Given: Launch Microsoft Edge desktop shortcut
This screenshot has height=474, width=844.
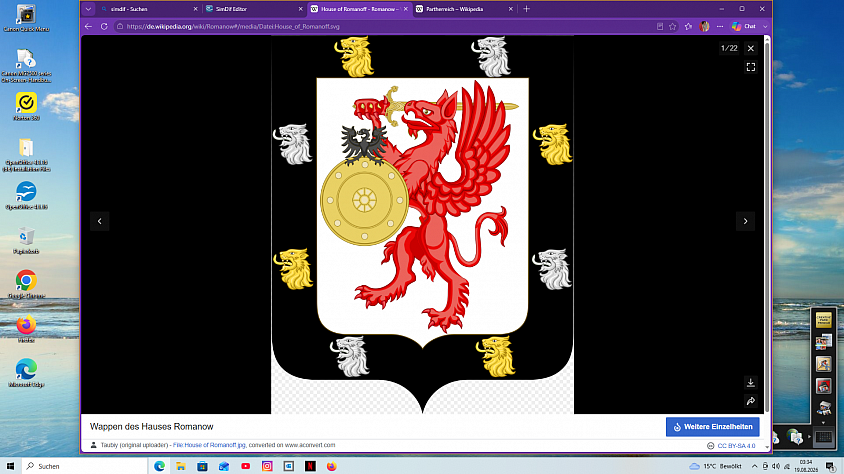Looking at the screenshot, I should tap(26, 373).
